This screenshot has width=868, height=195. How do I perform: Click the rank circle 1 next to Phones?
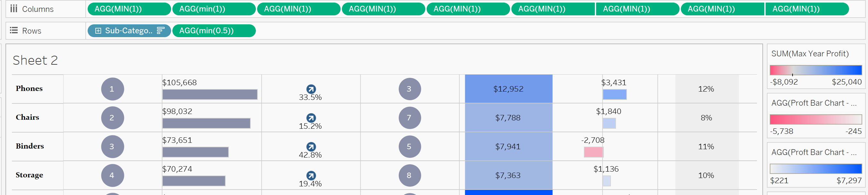[x=112, y=89]
